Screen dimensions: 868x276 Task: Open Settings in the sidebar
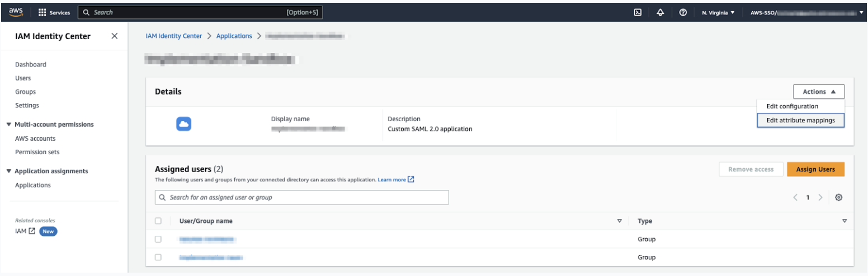pos(27,105)
